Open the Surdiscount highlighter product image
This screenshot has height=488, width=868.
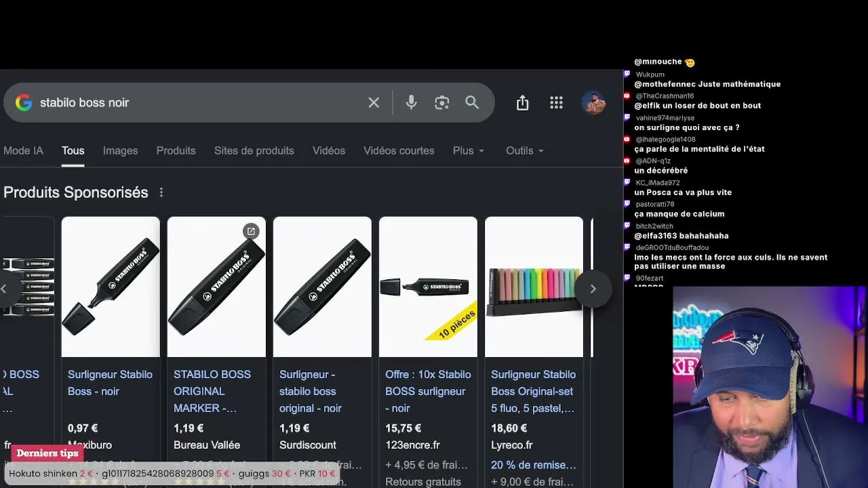(322, 287)
